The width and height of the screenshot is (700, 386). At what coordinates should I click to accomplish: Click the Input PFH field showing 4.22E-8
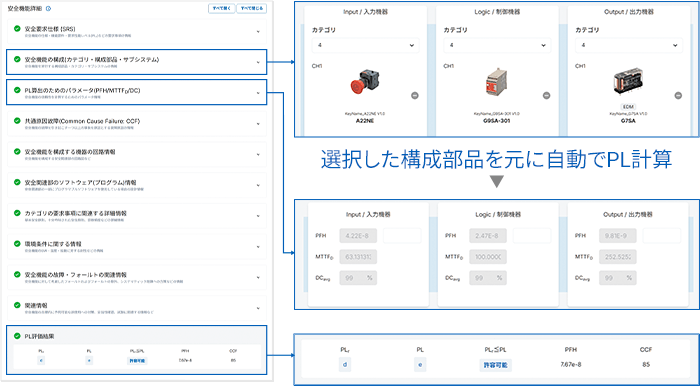pos(358,236)
